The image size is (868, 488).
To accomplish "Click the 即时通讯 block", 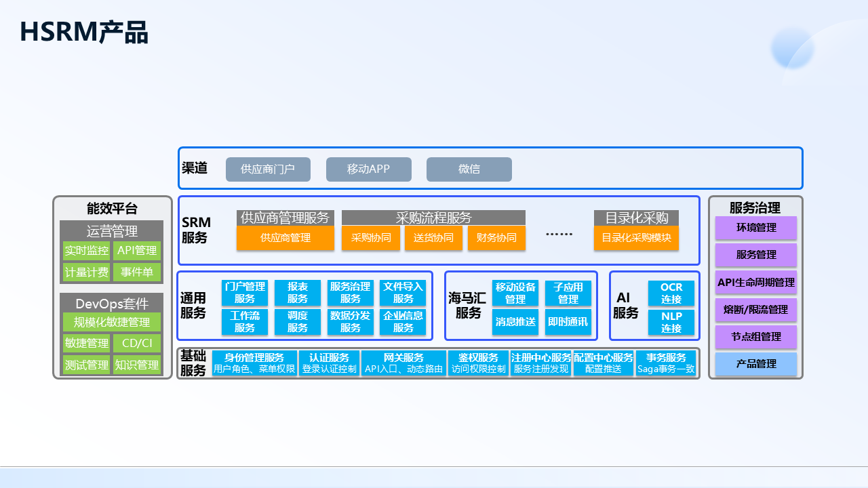I will (568, 322).
